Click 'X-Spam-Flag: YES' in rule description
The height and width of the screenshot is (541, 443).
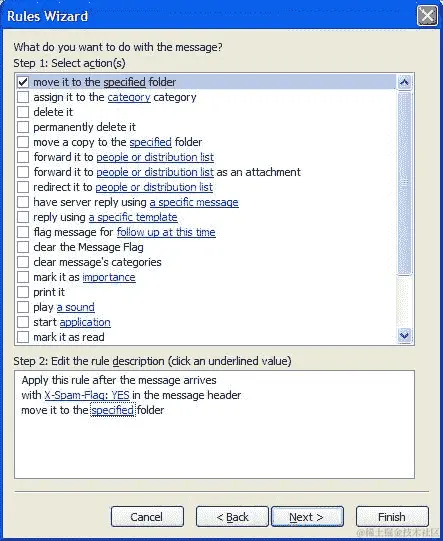click(87, 395)
